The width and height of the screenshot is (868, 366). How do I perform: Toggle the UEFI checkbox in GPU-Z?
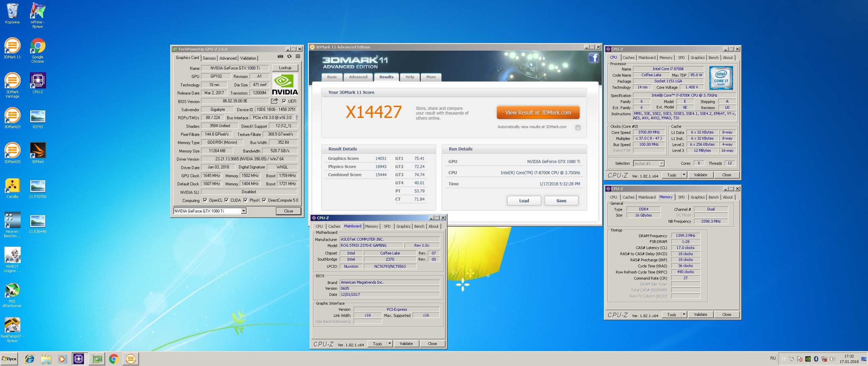click(284, 101)
